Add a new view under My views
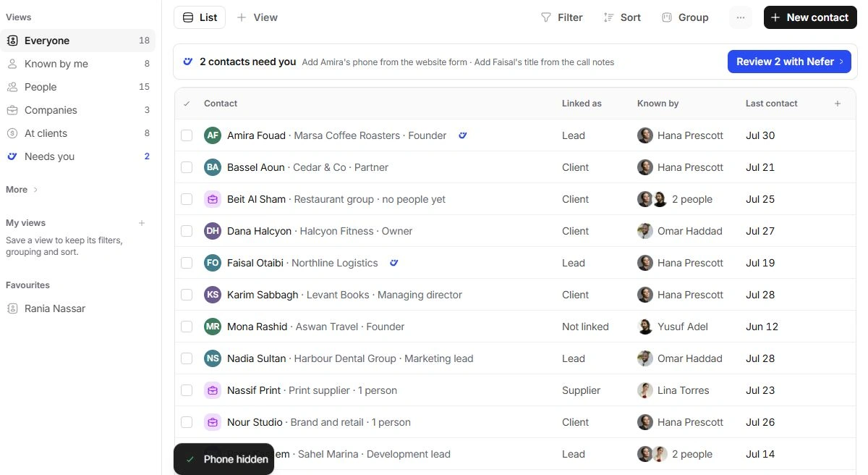The height and width of the screenshot is (475, 868). [x=142, y=223]
